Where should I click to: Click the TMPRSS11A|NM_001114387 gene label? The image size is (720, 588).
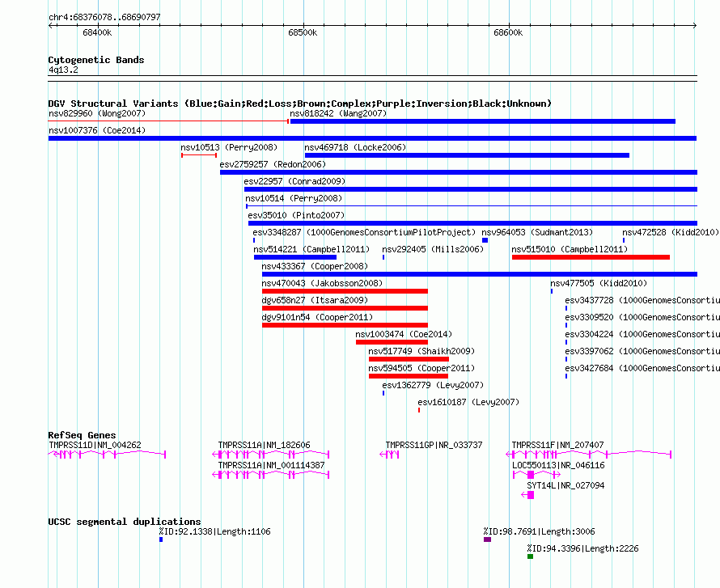(271, 465)
